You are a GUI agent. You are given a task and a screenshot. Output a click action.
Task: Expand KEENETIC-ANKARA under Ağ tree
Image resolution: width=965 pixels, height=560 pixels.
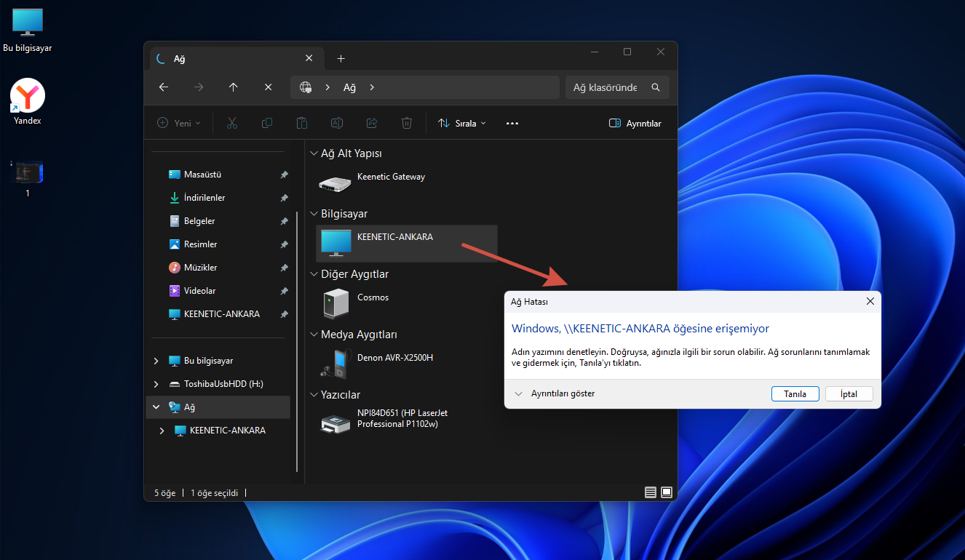click(162, 431)
